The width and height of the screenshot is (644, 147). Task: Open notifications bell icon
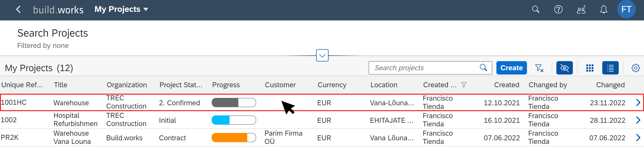click(603, 9)
